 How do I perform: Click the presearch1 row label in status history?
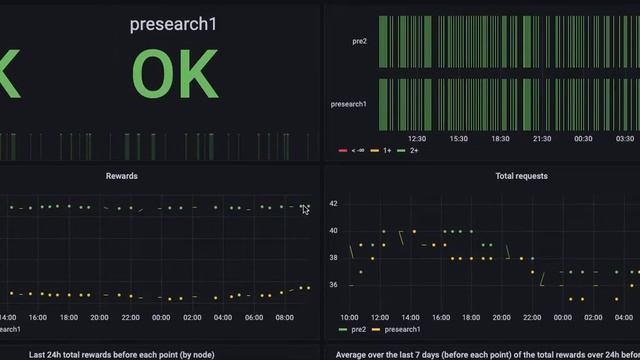coord(349,104)
